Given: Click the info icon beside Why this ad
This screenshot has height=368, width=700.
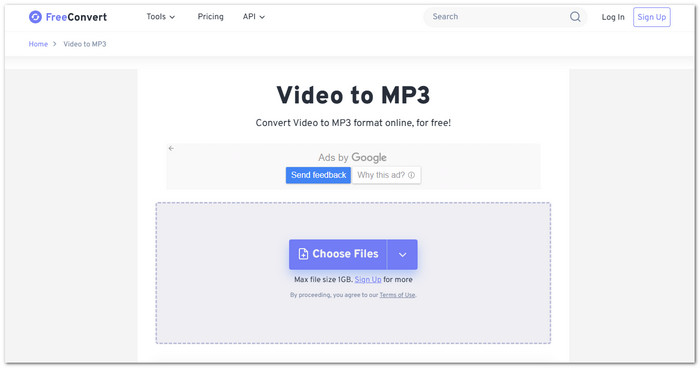Looking at the screenshot, I should click(411, 175).
